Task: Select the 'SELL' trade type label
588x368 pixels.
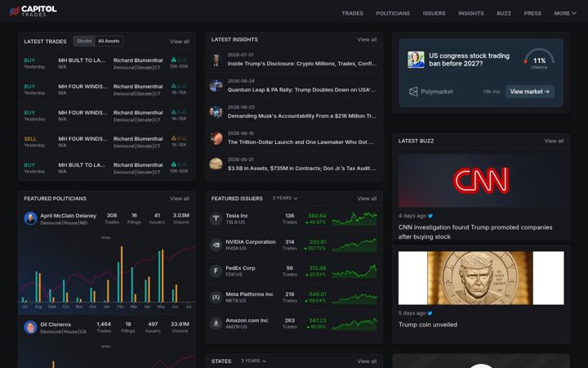Action: (30, 138)
